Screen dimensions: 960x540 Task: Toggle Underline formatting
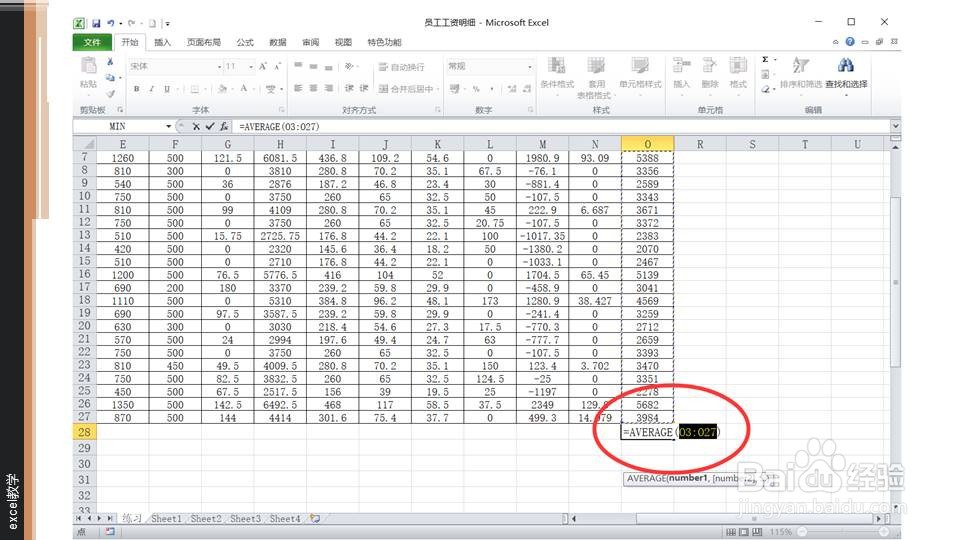coord(167,89)
